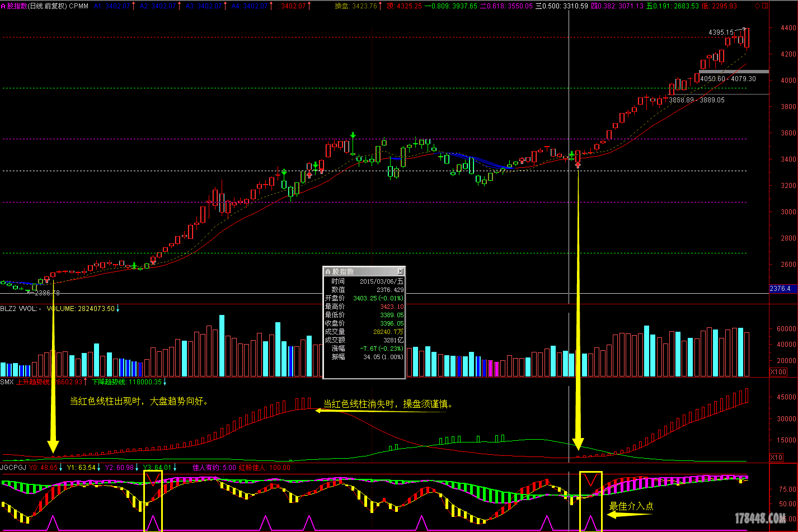The image size is (798, 532).
Task: Click the 4050.60 - 4079.30 gap label
Action: [x=727, y=79]
